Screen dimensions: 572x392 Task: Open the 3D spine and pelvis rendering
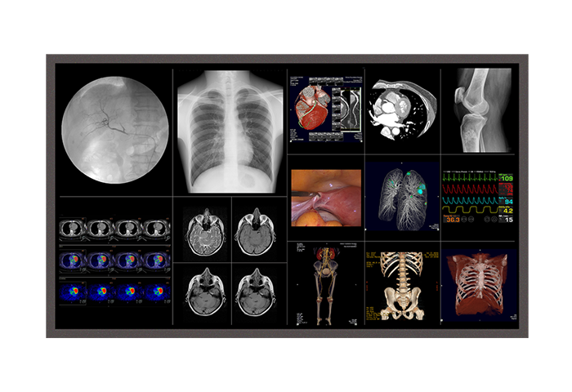point(401,286)
